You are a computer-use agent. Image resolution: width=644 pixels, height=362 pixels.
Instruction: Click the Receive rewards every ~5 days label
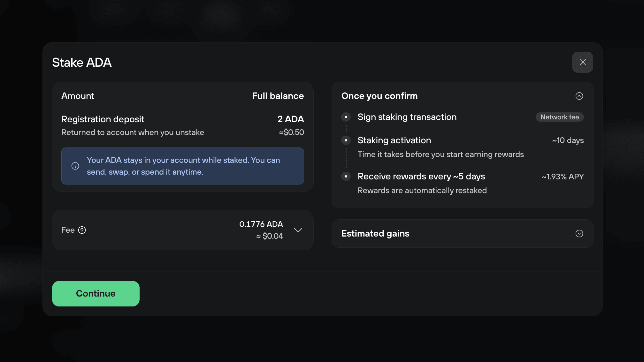coord(421,177)
